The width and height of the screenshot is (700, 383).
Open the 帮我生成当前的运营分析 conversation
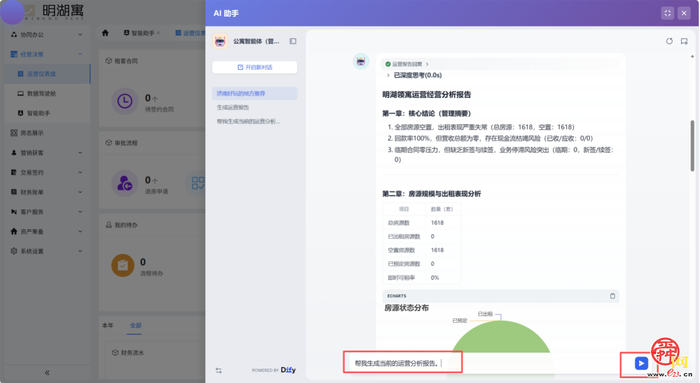(x=254, y=121)
